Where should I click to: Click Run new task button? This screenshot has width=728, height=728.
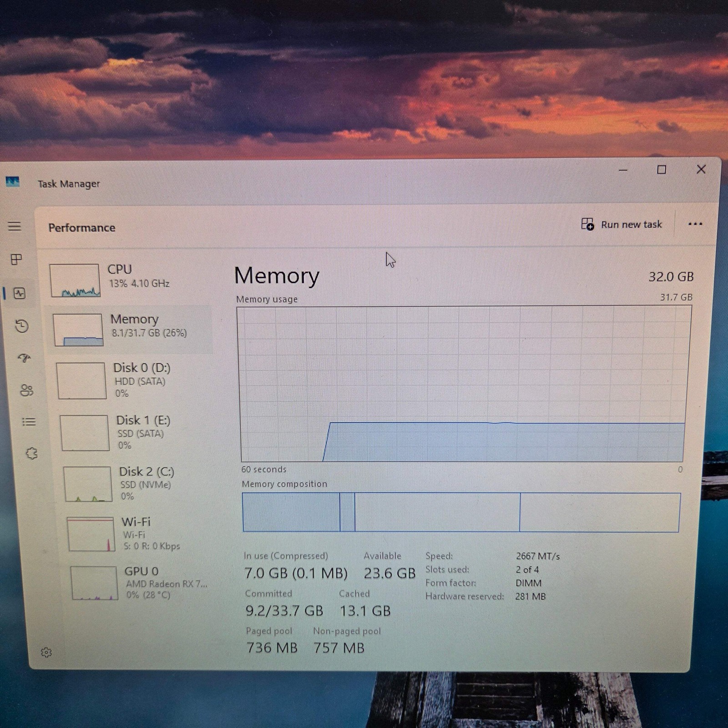coord(622,224)
